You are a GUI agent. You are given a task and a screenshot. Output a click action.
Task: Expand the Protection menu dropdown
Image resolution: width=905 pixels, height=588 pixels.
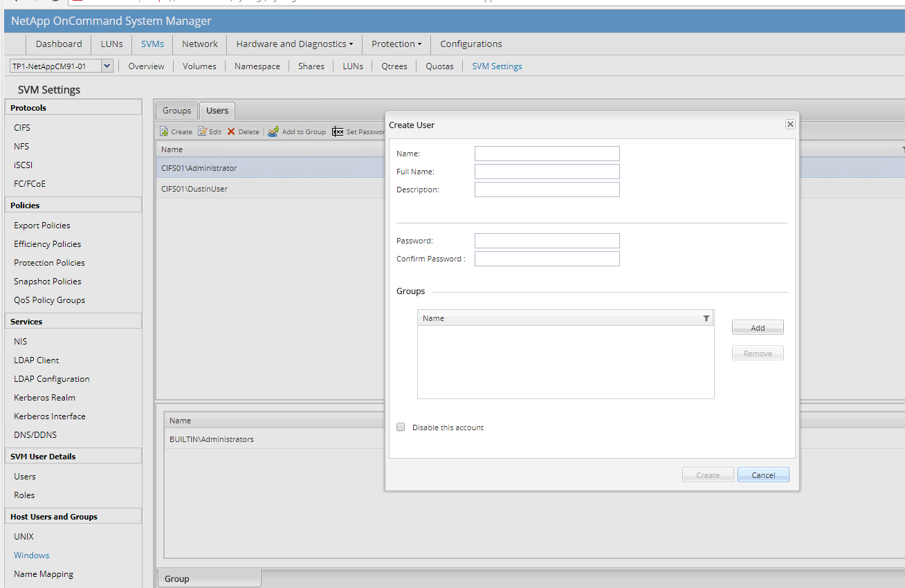[396, 44]
